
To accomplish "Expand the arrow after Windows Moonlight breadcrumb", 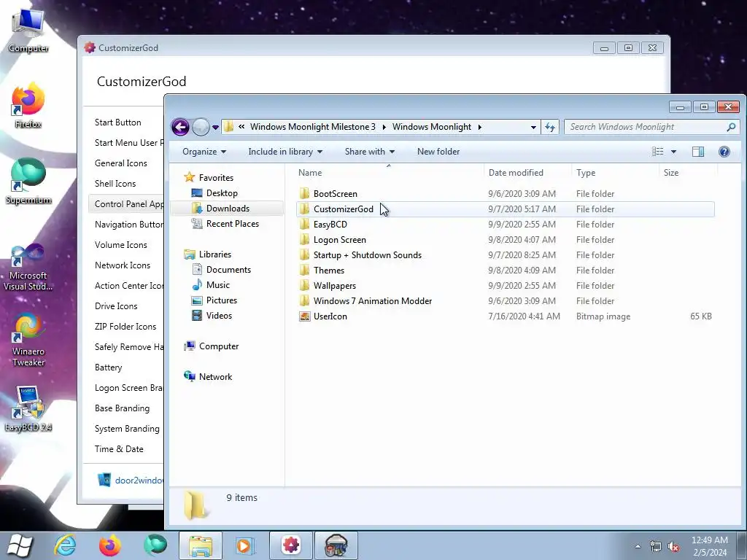I will point(480,127).
